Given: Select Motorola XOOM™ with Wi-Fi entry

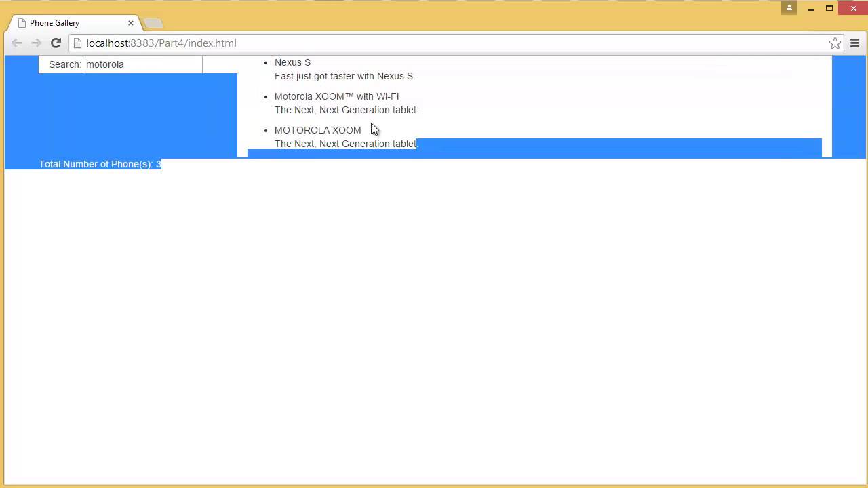Looking at the screenshot, I should tap(336, 96).
